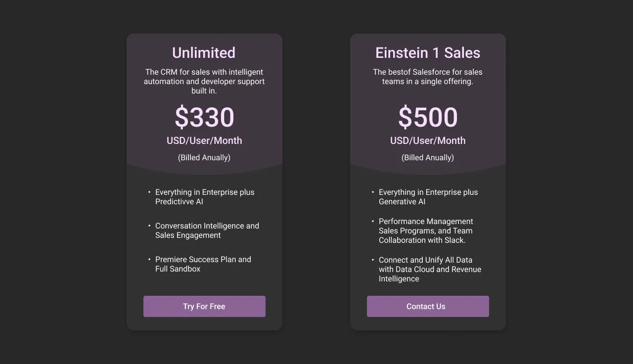Image resolution: width=633 pixels, height=364 pixels.
Task: Click USD/User/Month under the Einstein price
Action: [x=427, y=140]
